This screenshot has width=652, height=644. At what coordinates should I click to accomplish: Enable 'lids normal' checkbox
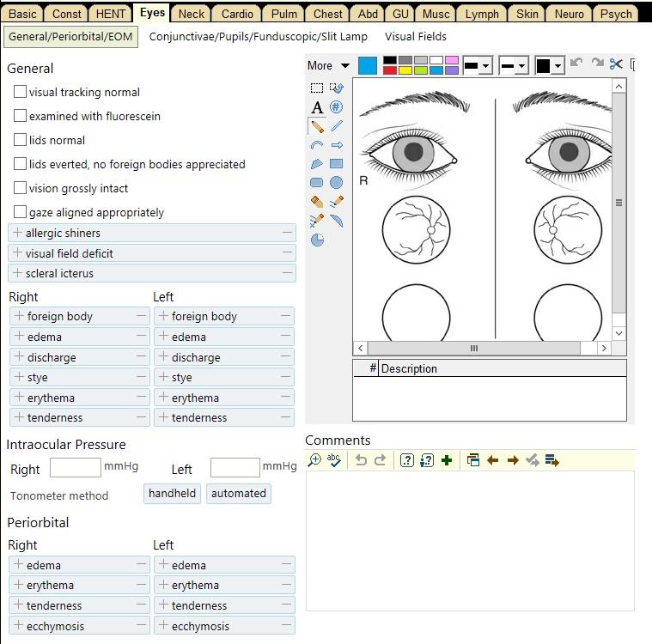(21, 140)
